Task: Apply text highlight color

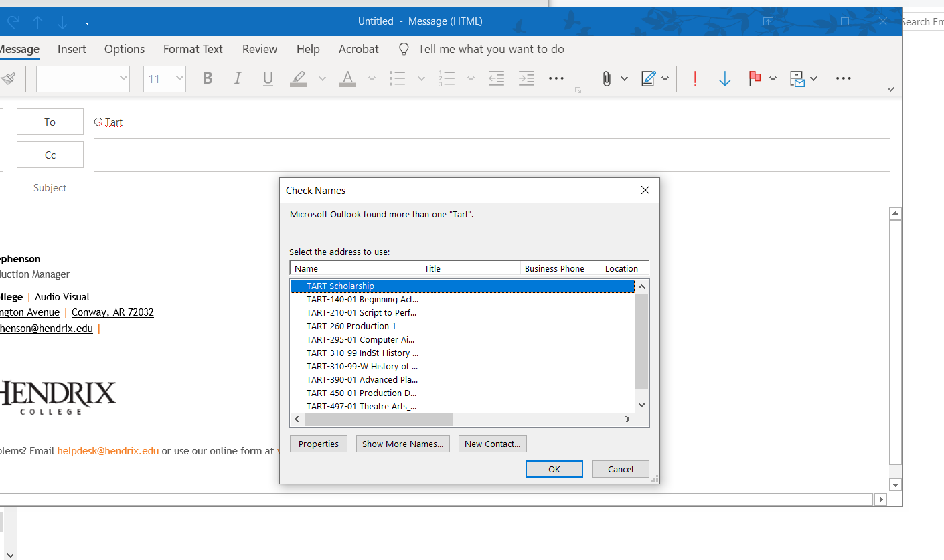Action: pos(299,79)
